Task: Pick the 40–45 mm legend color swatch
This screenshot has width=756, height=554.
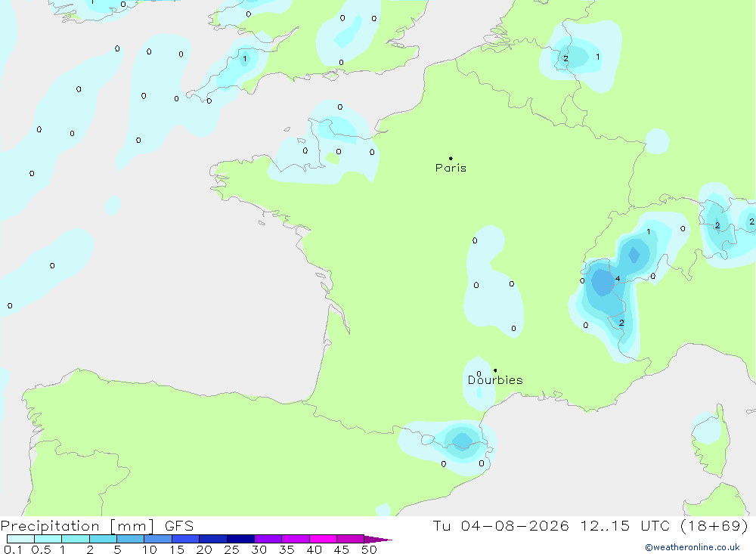Action: (x=323, y=539)
